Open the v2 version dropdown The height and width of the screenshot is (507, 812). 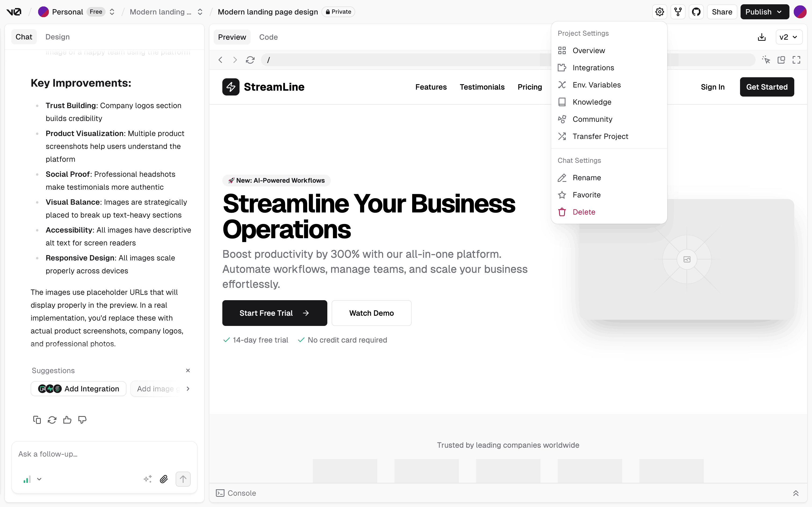point(789,37)
